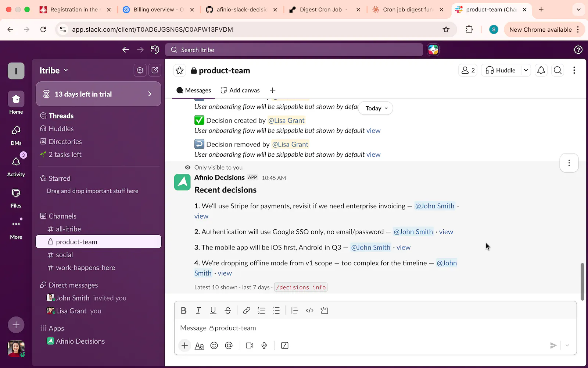Record a video clip
The image size is (588, 368).
point(250,346)
